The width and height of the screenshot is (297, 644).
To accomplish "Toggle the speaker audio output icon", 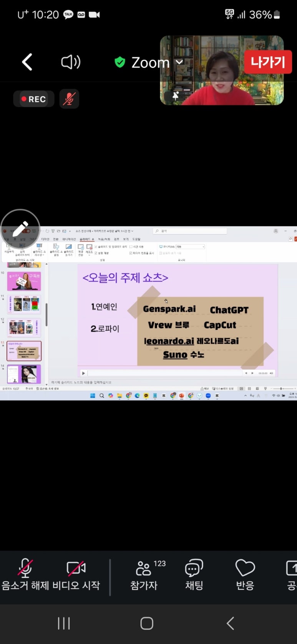I will coord(71,62).
